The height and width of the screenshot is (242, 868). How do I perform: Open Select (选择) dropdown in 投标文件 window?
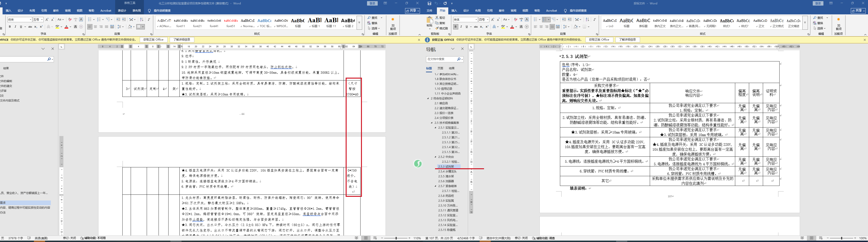819,28
